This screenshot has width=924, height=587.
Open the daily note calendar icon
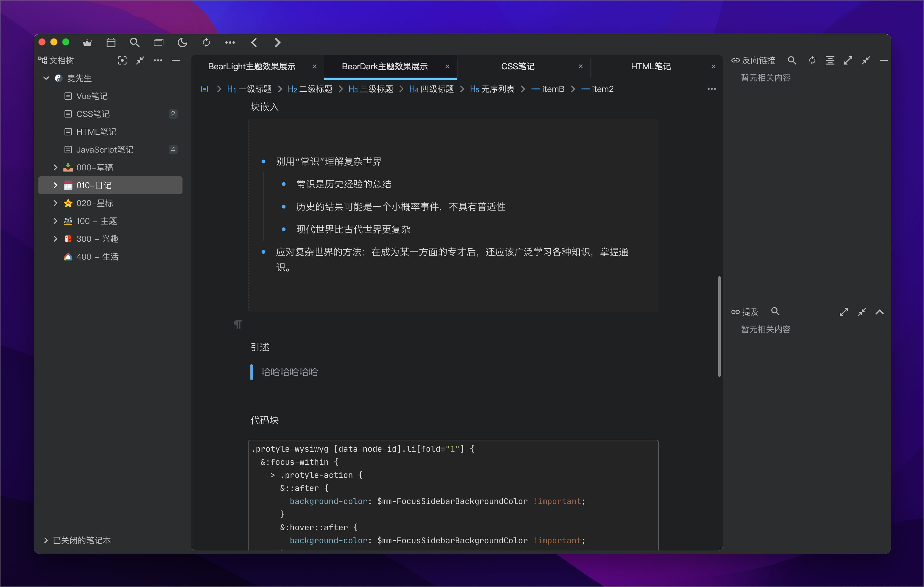pyautogui.click(x=111, y=43)
